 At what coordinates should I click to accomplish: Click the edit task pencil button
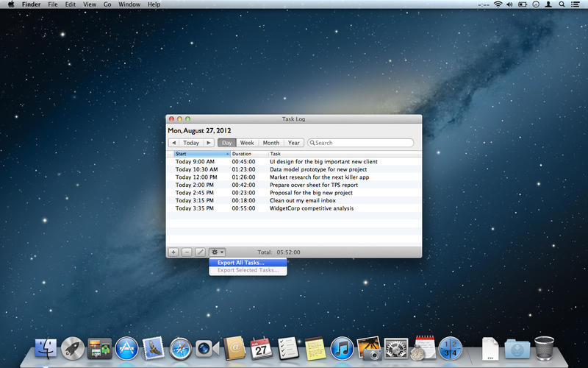(200, 252)
